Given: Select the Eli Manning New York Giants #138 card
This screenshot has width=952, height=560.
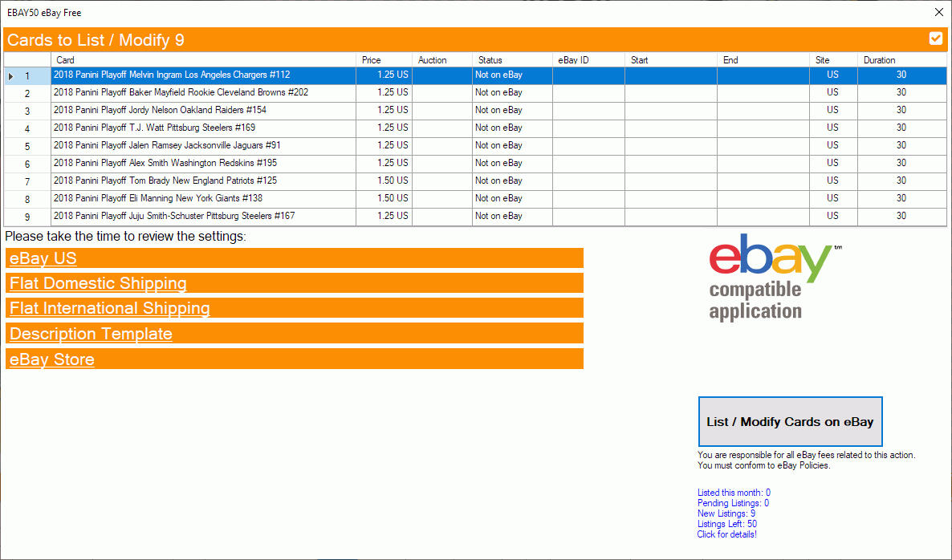Looking at the screenshot, I should point(203,198).
